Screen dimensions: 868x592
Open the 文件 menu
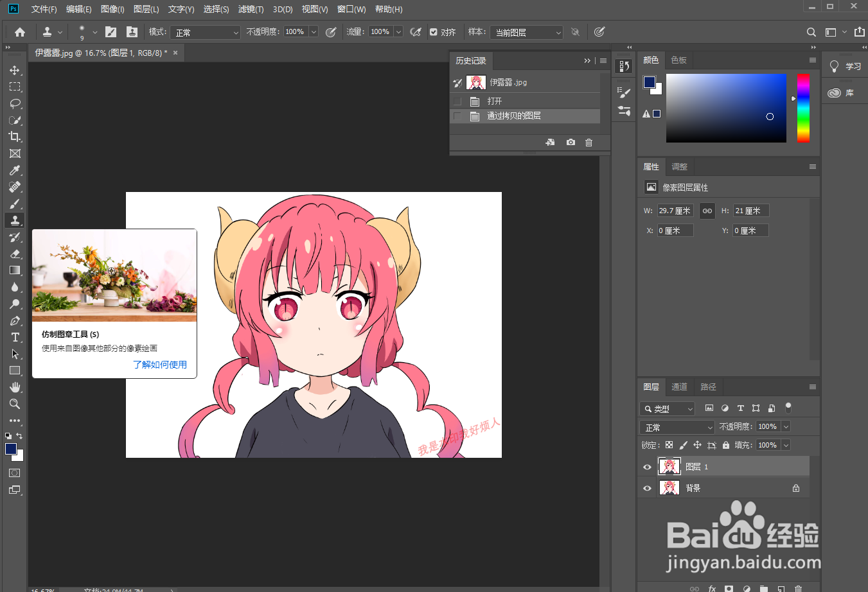(x=44, y=9)
